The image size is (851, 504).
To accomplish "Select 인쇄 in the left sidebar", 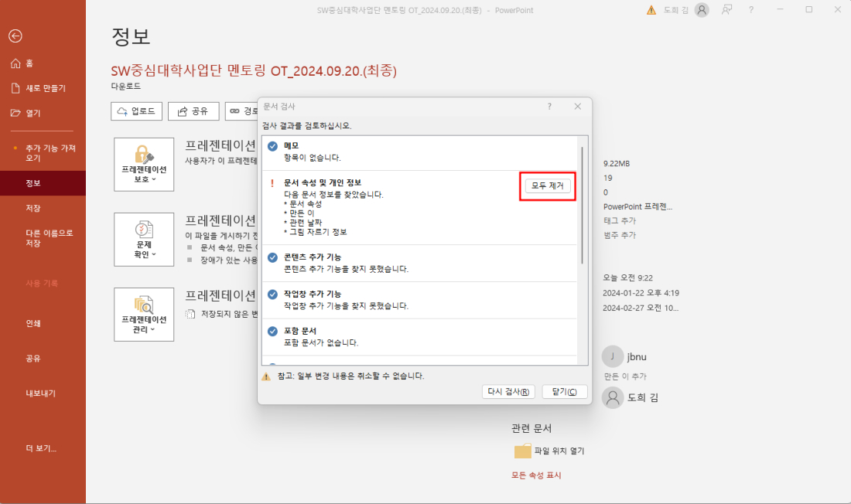I will click(33, 323).
